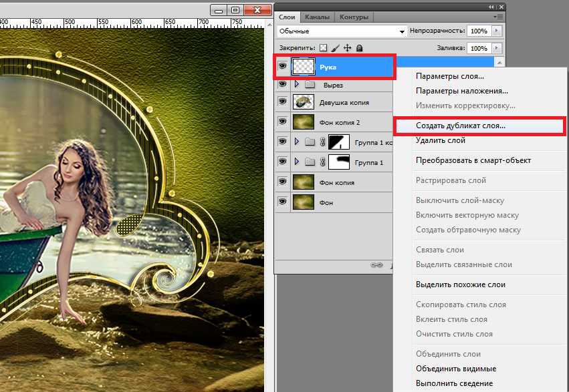Select the layer name 'Девушка копия'
Image resolution: width=569 pixels, height=392 pixels.
tap(344, 103)
